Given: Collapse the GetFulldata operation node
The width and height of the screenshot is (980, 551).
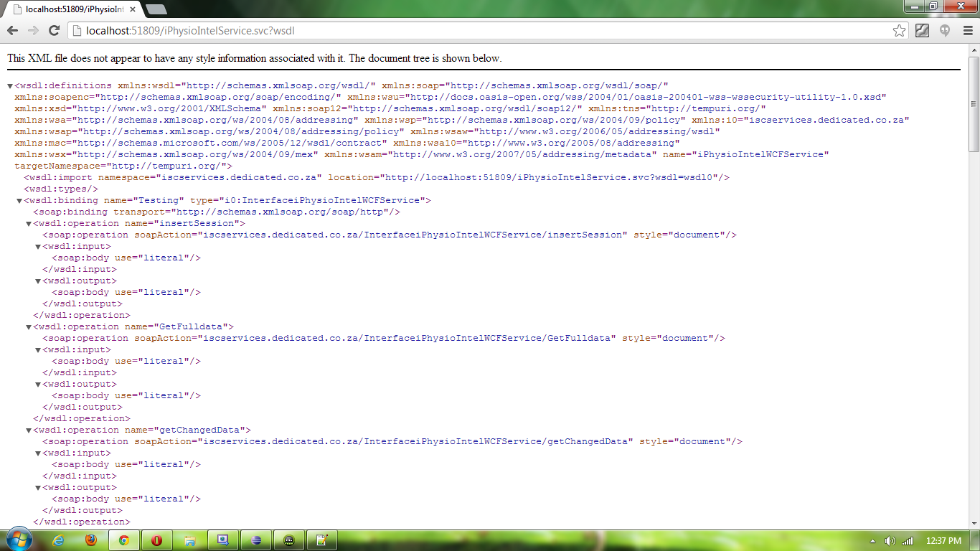Looking at the screenshot, I should [29, 327].
